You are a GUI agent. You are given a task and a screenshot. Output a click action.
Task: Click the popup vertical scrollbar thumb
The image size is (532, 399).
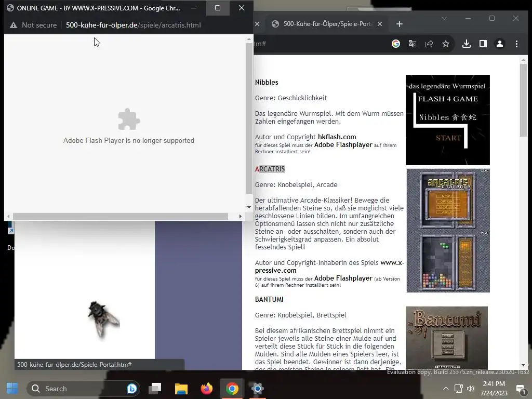pyautogui.click(x=249, y=118)
